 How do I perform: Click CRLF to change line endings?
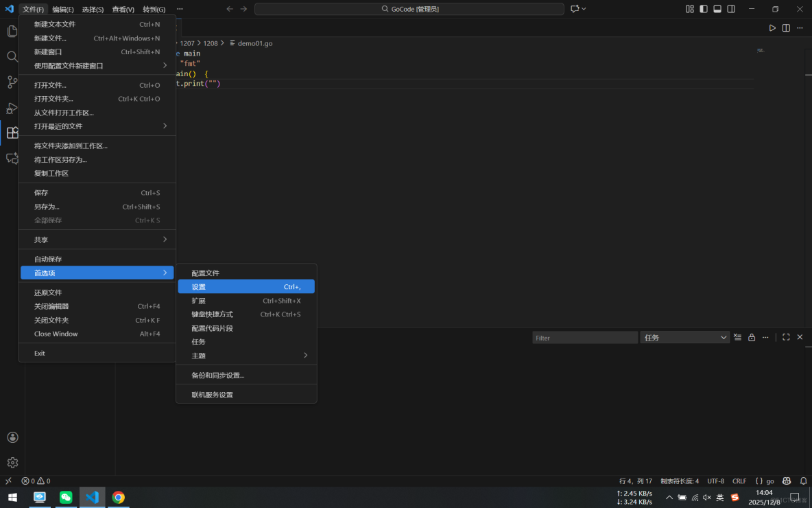[739, 481]
